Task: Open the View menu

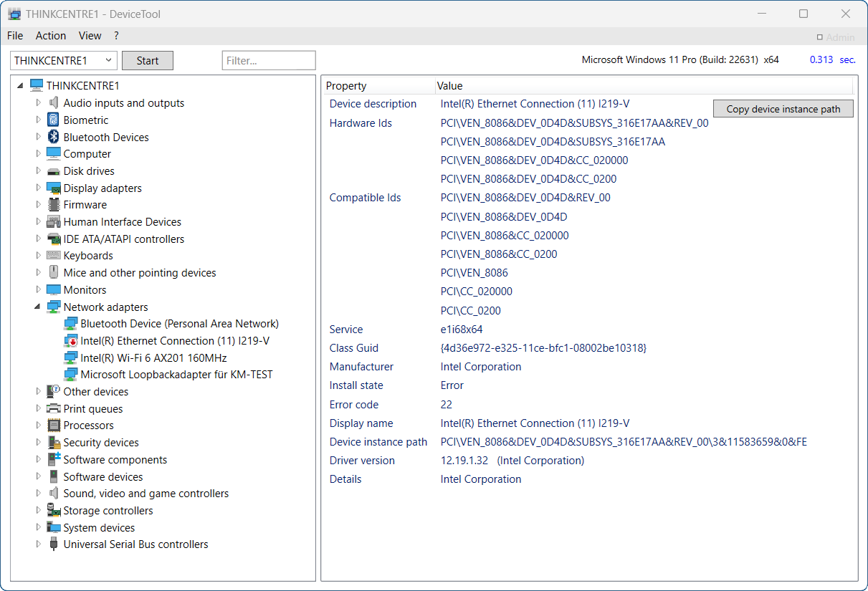Action: tap(90, 36)
